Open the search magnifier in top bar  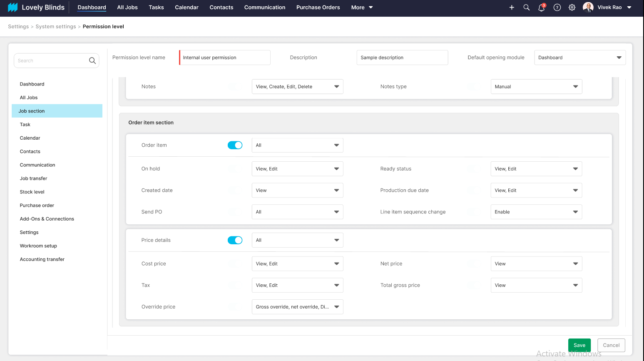(x=527, y=8)
